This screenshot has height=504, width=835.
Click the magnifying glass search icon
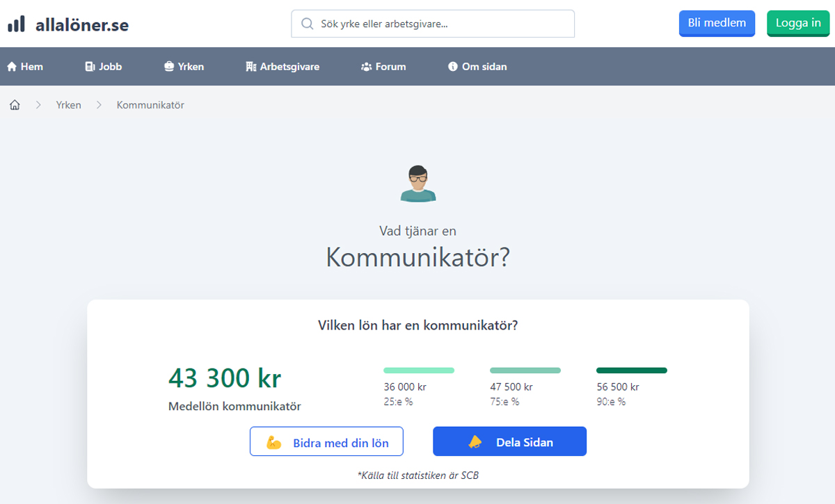coord(307,24)
